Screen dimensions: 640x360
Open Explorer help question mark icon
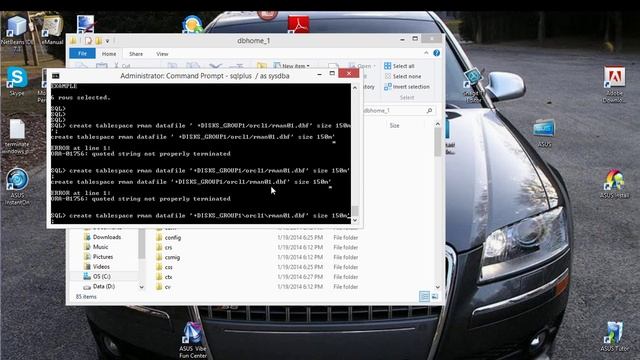coord(436,53)
